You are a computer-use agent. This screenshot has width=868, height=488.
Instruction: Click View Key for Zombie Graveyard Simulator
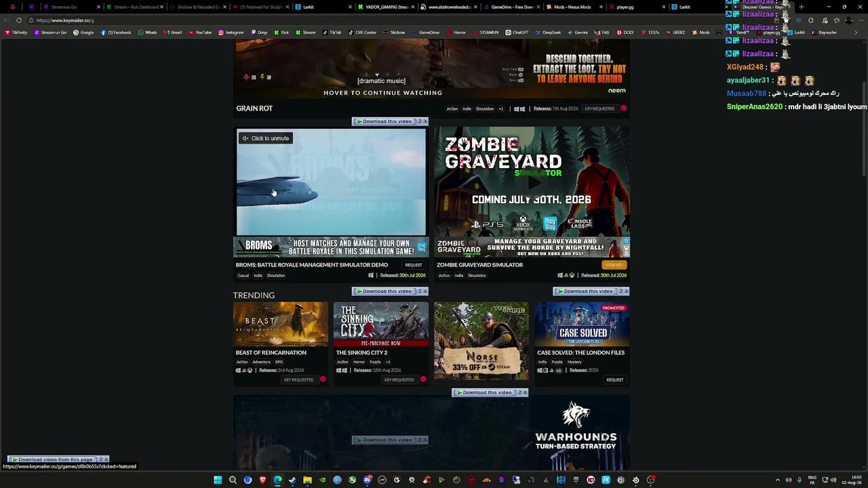[614, 265]
